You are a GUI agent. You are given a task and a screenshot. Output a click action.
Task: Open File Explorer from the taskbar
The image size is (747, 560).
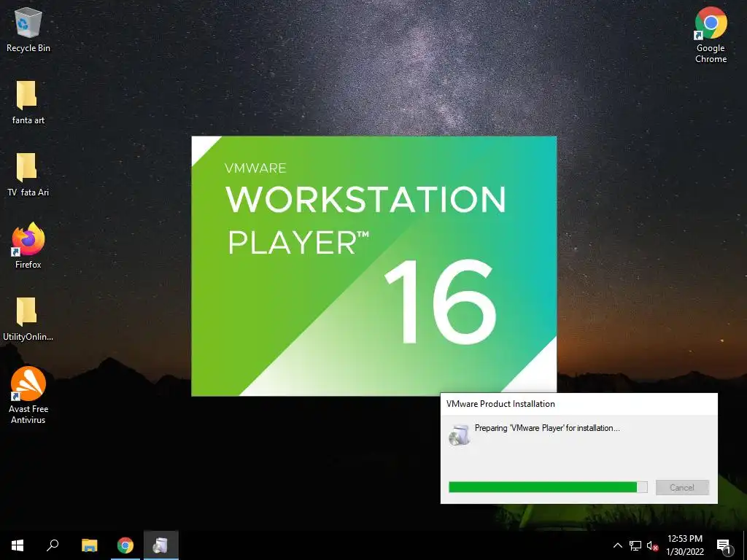click(89, 545)
